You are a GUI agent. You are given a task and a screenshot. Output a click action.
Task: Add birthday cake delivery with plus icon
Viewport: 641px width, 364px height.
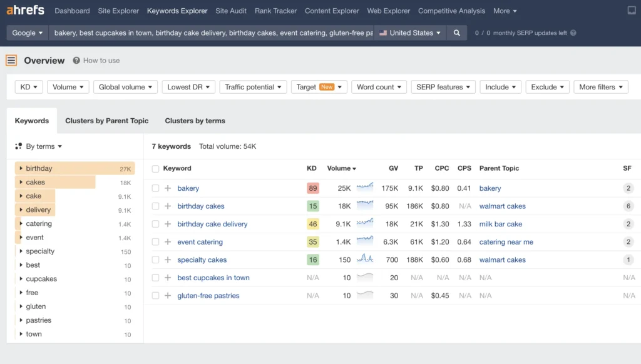[x=168, y=224]
